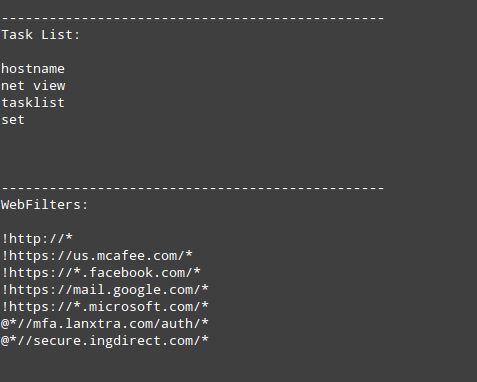Click the 'WebFilters:' heading text
Screen dimensions: 477x382
(x=45, y=205)
